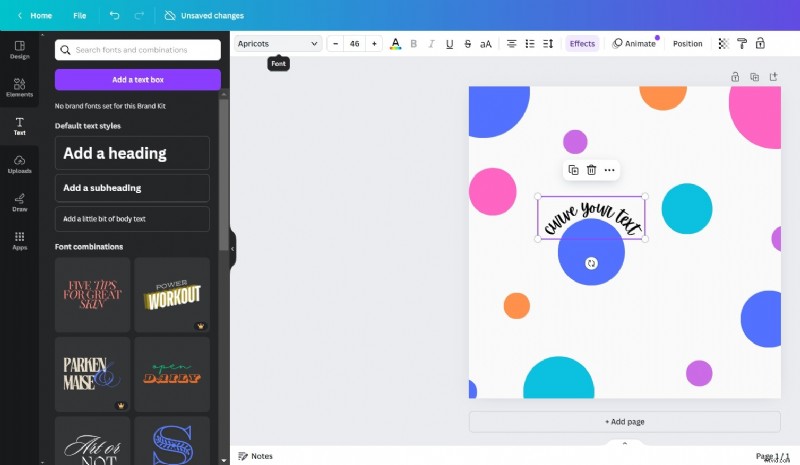The width and height of the screenshot is (800, 465).
Task: Toggle underline formatting
Action: pos(449,44)
